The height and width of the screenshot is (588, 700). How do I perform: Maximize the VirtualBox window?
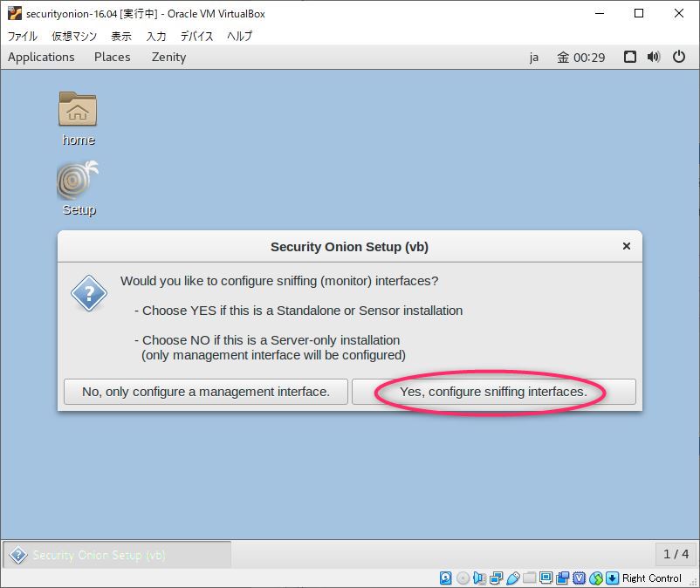(639, 13)
